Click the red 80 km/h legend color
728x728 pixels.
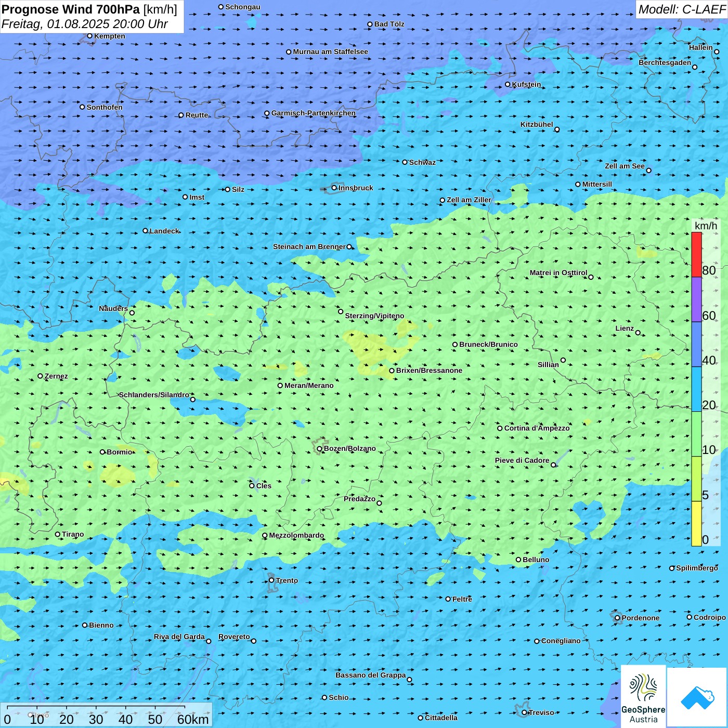click(x=696, y=254)
